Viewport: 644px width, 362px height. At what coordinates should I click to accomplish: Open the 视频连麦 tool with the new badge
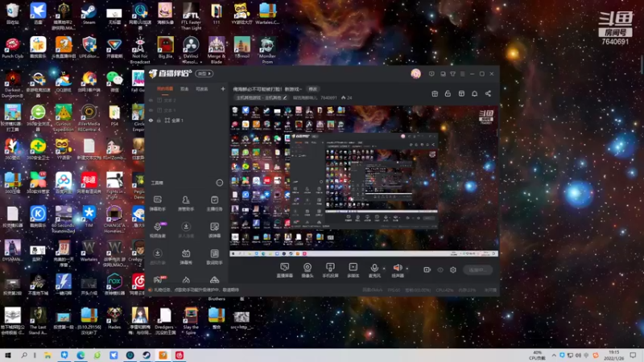(x=158, y=230)
